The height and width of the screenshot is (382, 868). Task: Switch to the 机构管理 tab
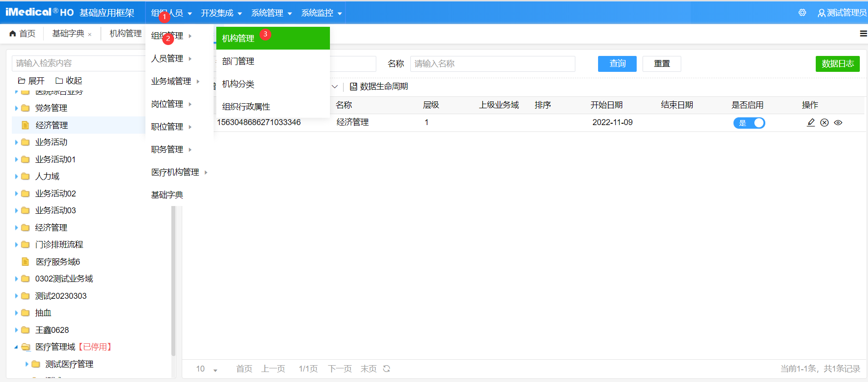tap(125, 34)
